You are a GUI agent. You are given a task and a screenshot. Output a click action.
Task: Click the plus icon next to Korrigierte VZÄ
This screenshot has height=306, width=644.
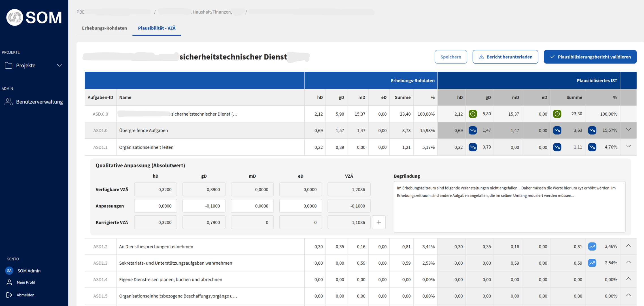click(x=379, y=222)
